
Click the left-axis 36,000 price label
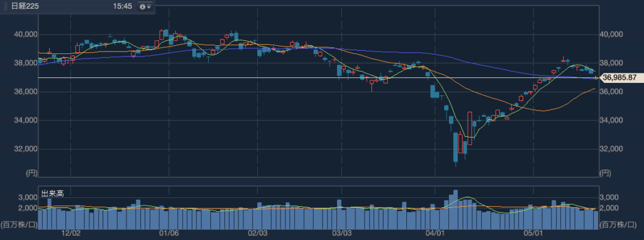25,92
